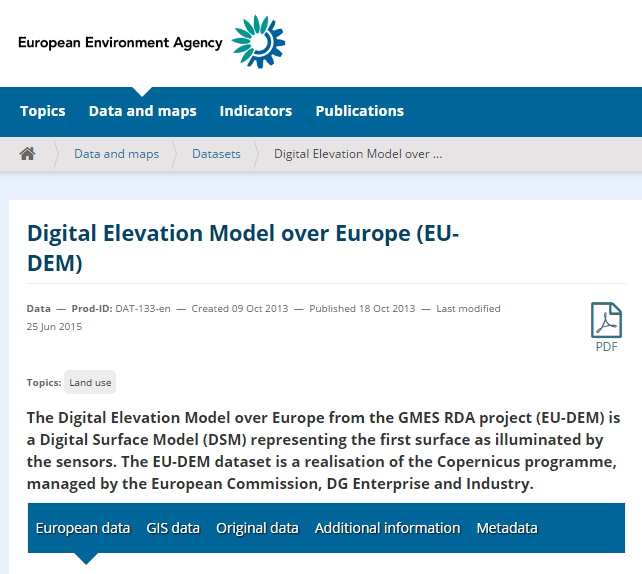642x574 pixels.
Task: Open the Topics menu
Action: (43, 111)
